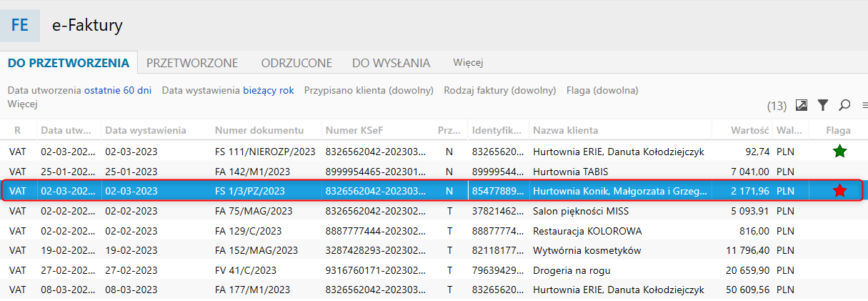Click KSeF number 8887777444-202302...
This screenshot has width=868, height=301.
[375, 231]
